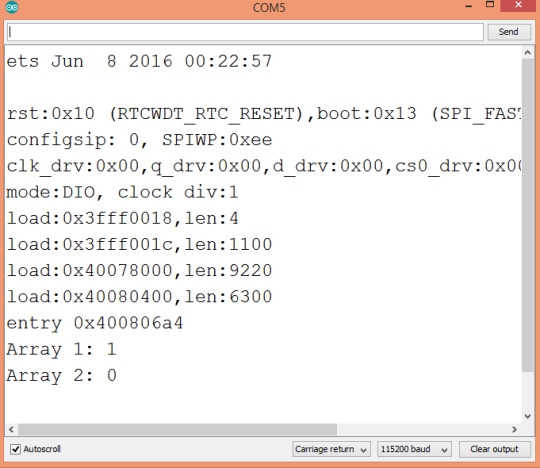Click the vertical scrollbar down arrow

pos(528,416)
